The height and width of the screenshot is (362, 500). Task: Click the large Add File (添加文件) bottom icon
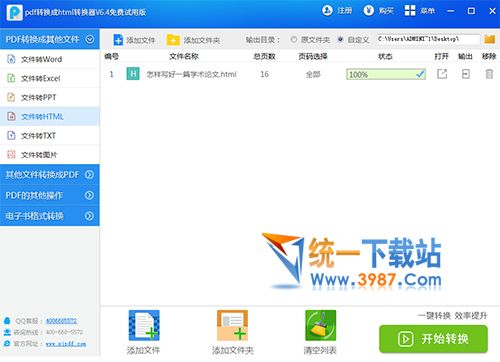[x=144, y=325]
